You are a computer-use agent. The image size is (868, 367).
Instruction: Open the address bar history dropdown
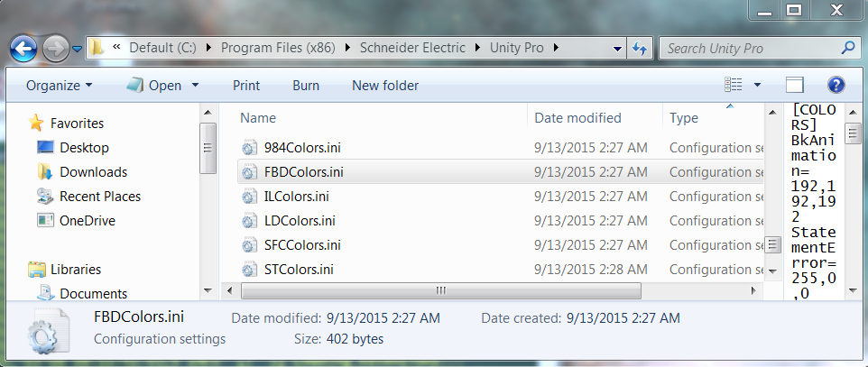click(618, 49)
